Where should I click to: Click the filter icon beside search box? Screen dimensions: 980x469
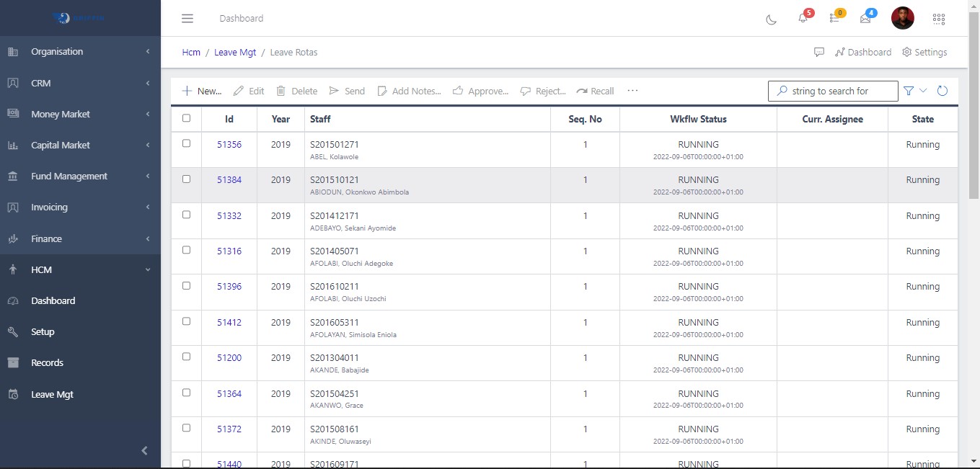(x=908, y=91)
